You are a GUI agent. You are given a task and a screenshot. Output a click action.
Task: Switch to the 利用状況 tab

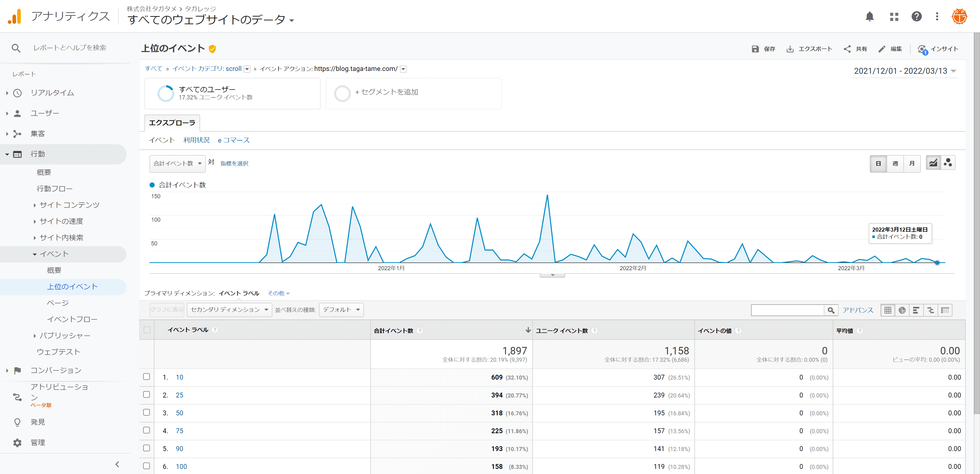pyautogui.click(x=196, y=140)
